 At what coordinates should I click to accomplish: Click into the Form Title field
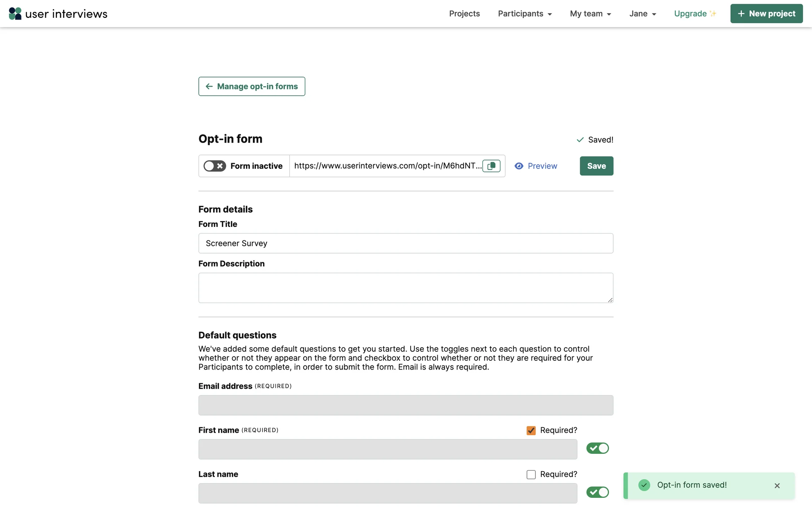coord(406,243)
